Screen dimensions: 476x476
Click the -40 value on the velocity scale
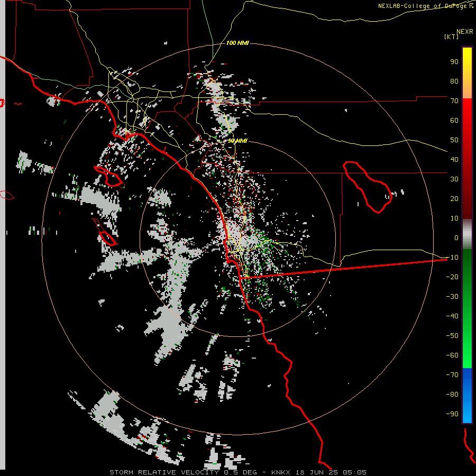(x=452, y=316)
